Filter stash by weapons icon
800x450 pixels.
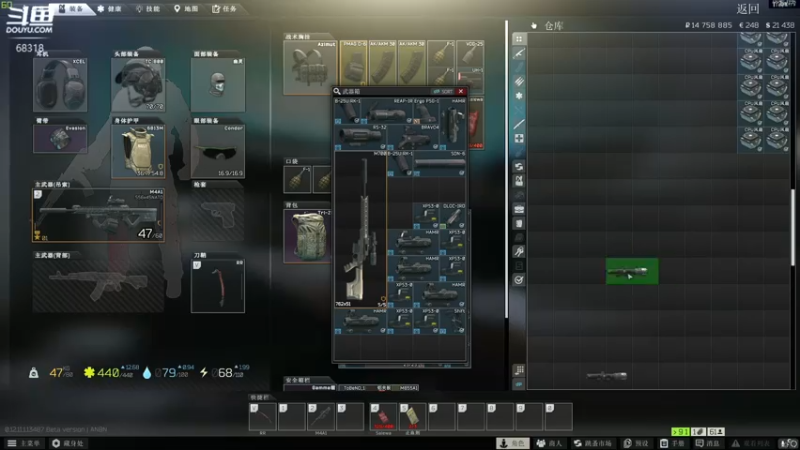(x=519, y=53)
